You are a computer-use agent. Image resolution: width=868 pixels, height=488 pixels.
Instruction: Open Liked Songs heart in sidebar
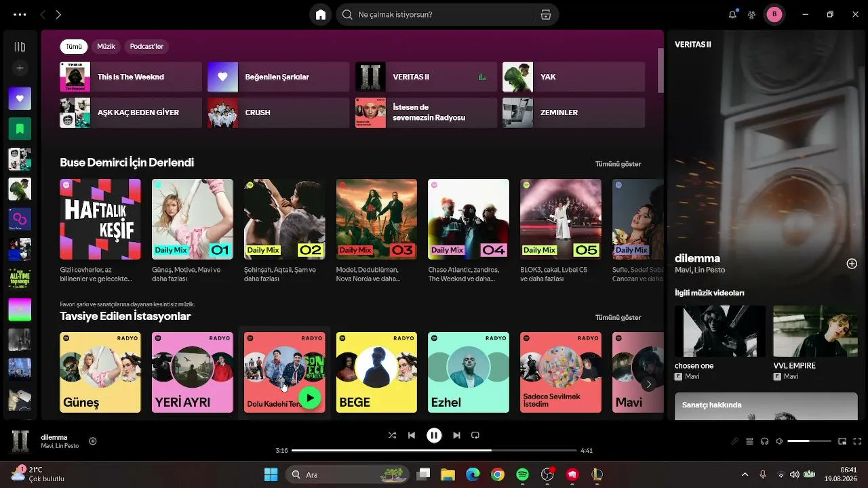coord(20,98)
